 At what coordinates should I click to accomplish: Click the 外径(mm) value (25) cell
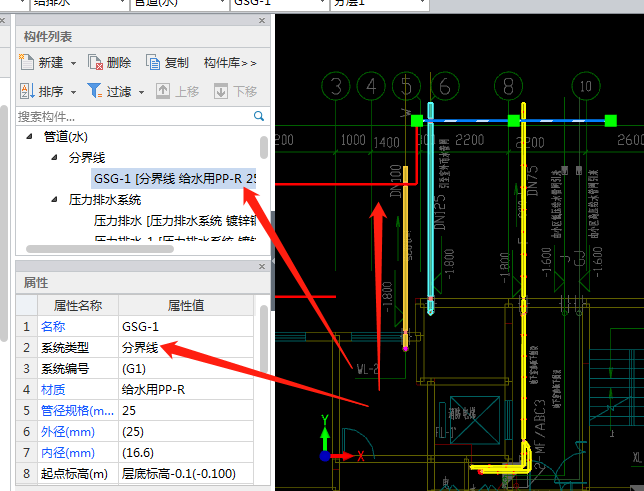pos(186,432)
